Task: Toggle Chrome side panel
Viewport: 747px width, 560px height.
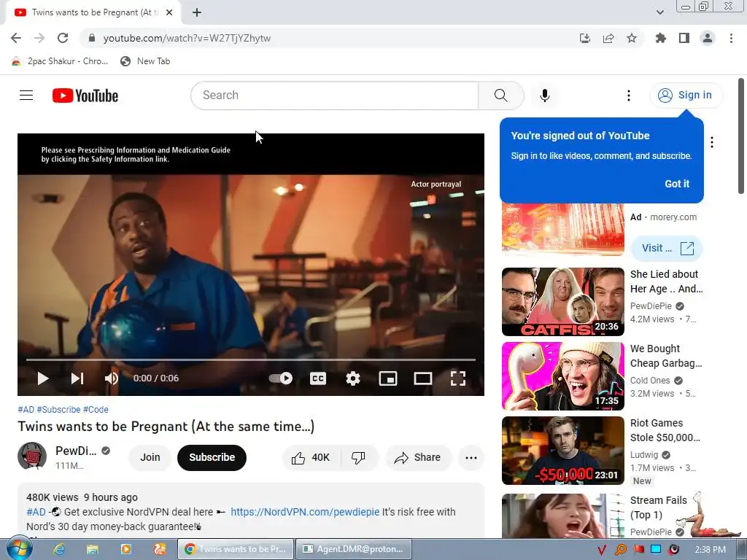Action: tap(684, 38)
